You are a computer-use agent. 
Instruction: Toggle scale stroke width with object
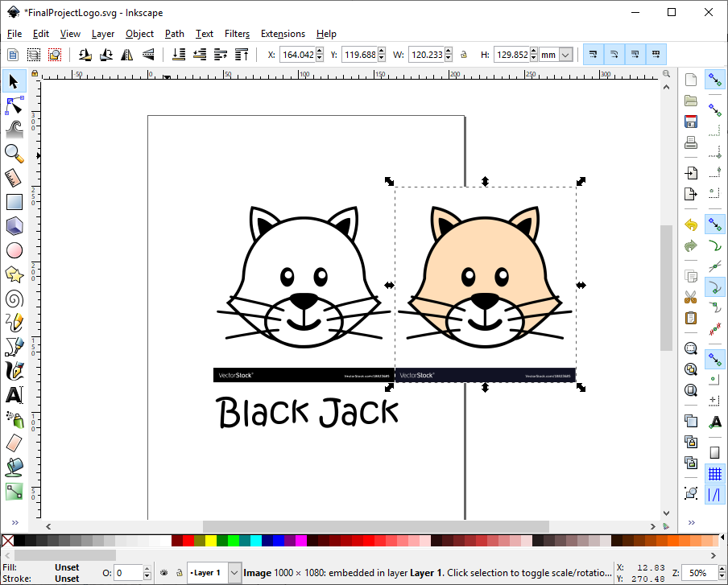(x=593, y=55)
